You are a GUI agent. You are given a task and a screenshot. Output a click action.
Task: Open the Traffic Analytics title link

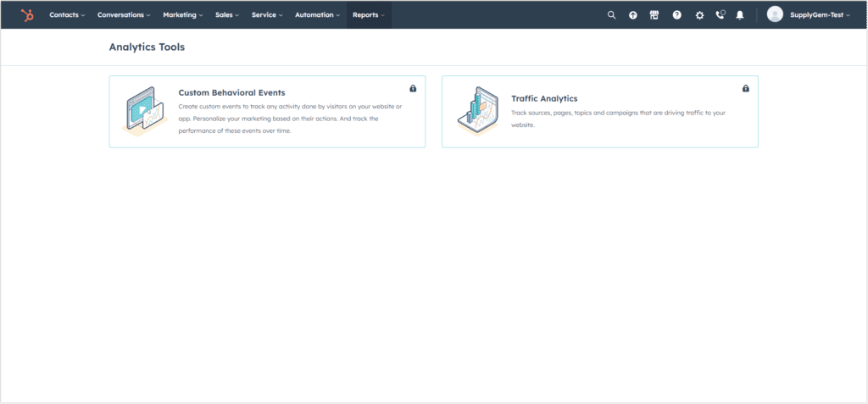[x=544, y=98]
